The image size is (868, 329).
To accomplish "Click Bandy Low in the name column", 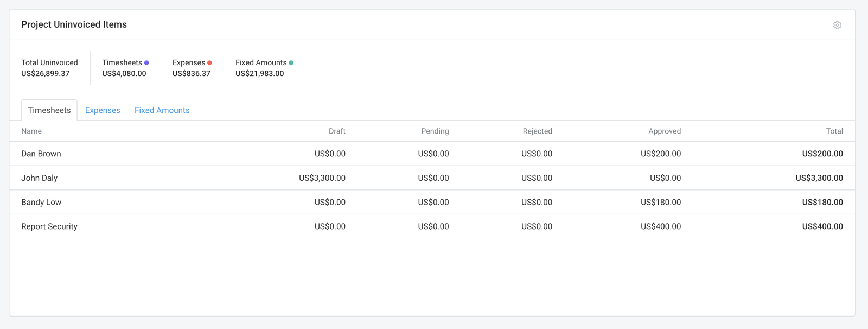I will 41,203.
